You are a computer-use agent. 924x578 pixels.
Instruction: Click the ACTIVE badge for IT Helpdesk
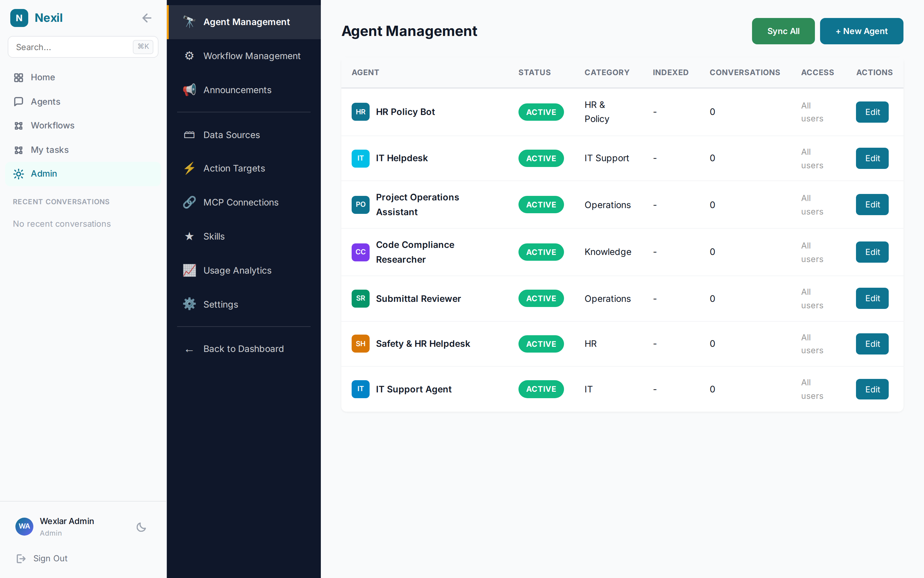coord(541,158)
